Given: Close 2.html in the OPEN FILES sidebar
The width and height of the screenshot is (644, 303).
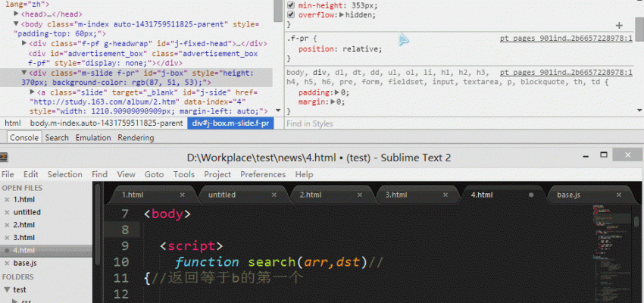Looking at the screenshot, I should (7, 226).
